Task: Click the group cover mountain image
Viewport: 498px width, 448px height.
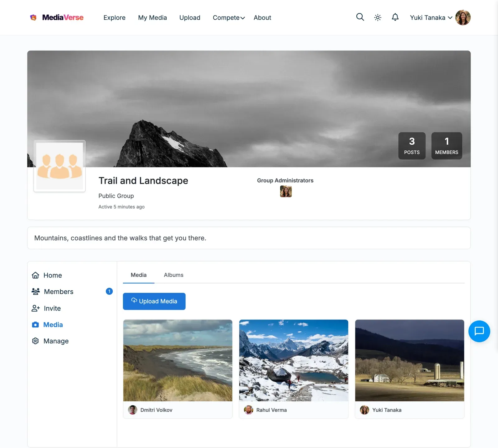Action: (x=249, y=109)
